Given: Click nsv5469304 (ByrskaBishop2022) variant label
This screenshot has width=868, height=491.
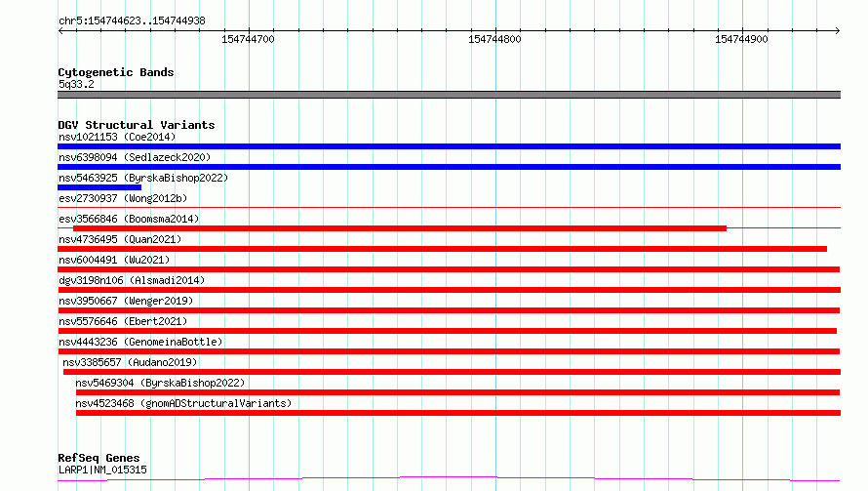Looking at the screenshot, I should coord(160,383).
